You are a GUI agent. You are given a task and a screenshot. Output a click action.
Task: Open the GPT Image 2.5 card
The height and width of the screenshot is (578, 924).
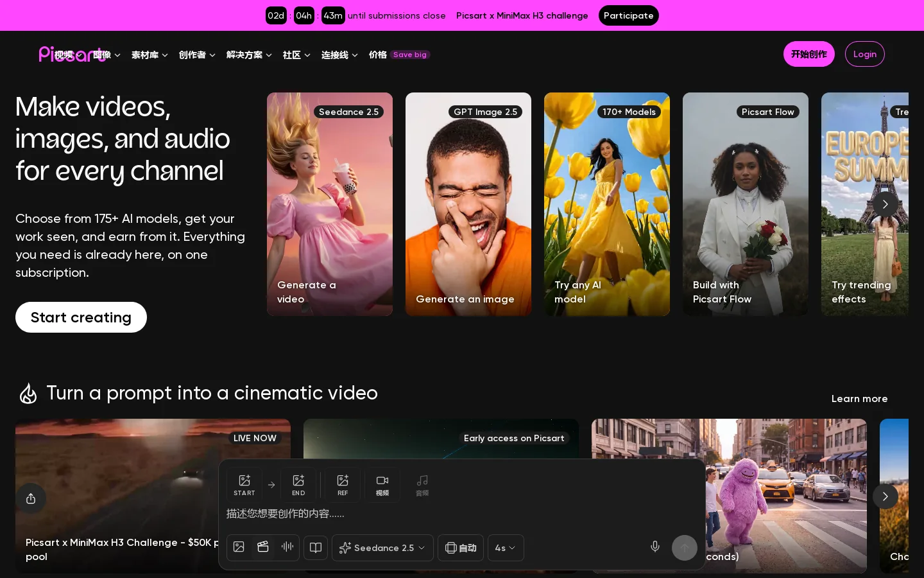(468, 204)
